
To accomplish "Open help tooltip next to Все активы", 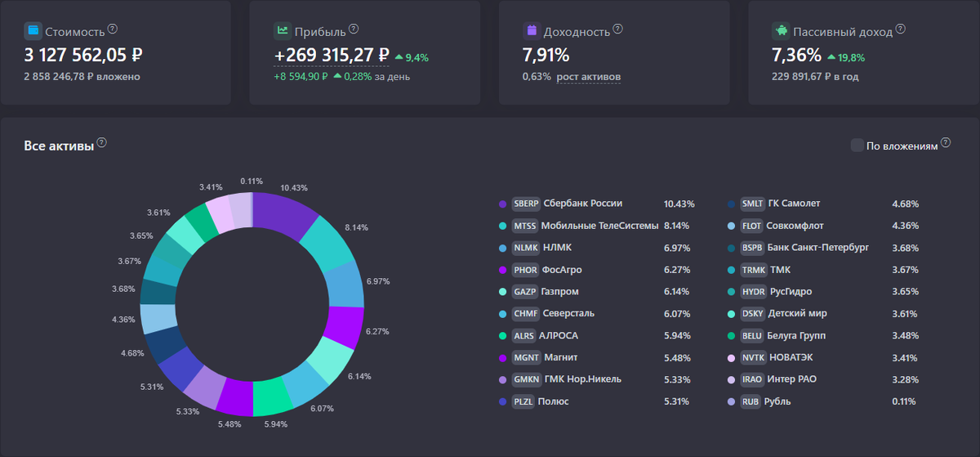I will click(x=101, y=143).
